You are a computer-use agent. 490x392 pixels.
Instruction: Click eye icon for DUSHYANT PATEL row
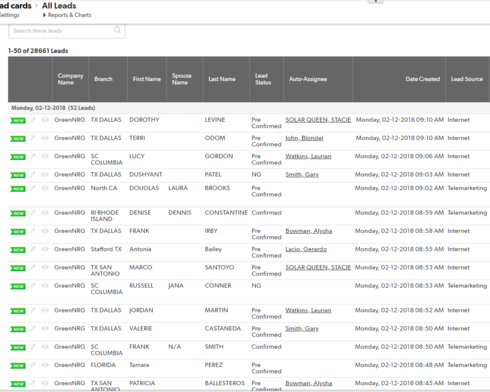(45, 175)
